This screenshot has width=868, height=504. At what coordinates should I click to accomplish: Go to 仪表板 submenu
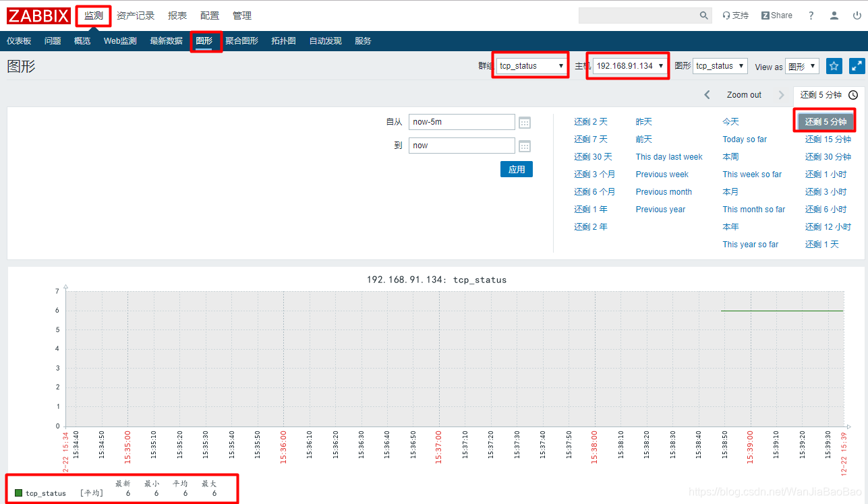click(x=19, y=41)
